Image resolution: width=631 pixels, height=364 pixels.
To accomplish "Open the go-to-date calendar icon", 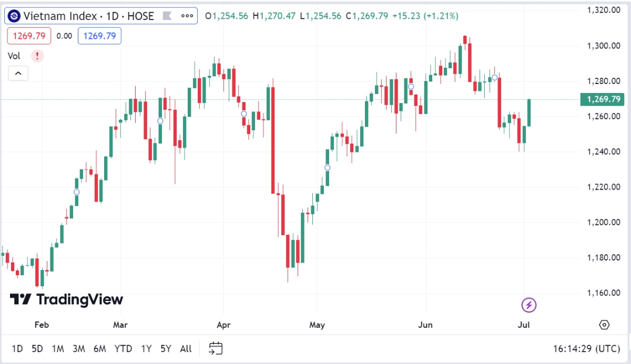I will 216,348.
